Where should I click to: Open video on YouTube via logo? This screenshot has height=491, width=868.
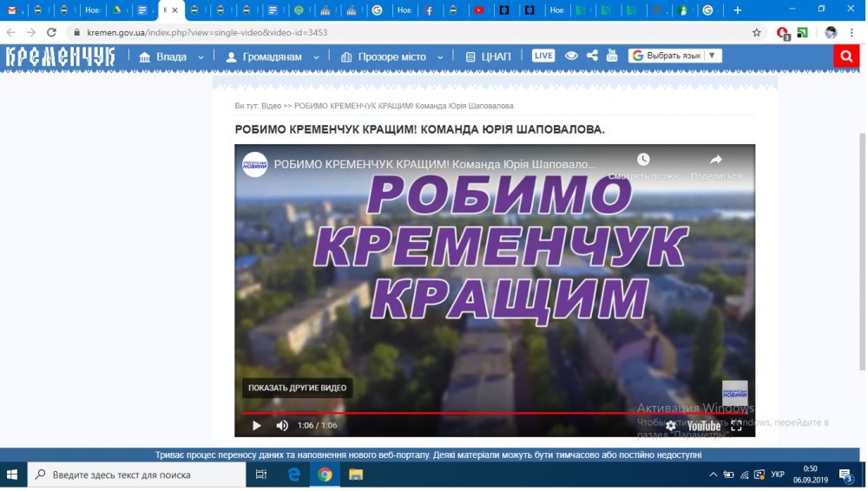(704, 425)
